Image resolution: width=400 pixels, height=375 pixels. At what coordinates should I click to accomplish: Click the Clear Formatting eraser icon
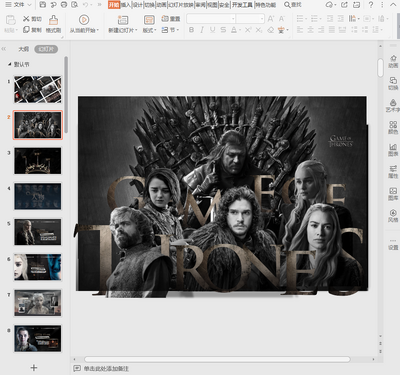pyautogui.click(x=271, y=30)
